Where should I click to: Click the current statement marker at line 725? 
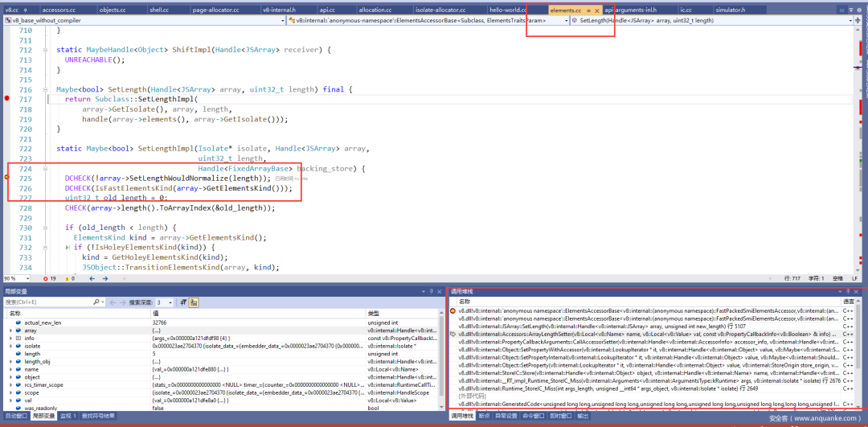[x=6, y=177]
